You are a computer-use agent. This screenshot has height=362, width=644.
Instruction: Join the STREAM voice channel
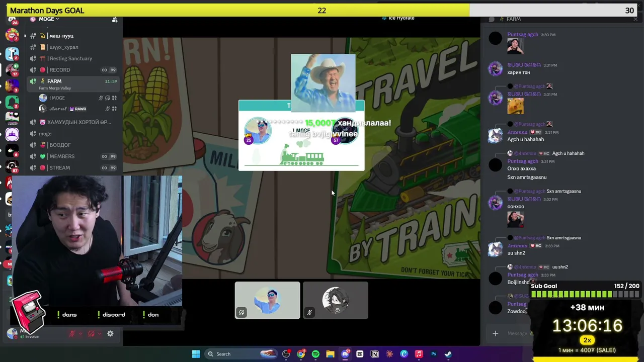(x=73, y=168)
